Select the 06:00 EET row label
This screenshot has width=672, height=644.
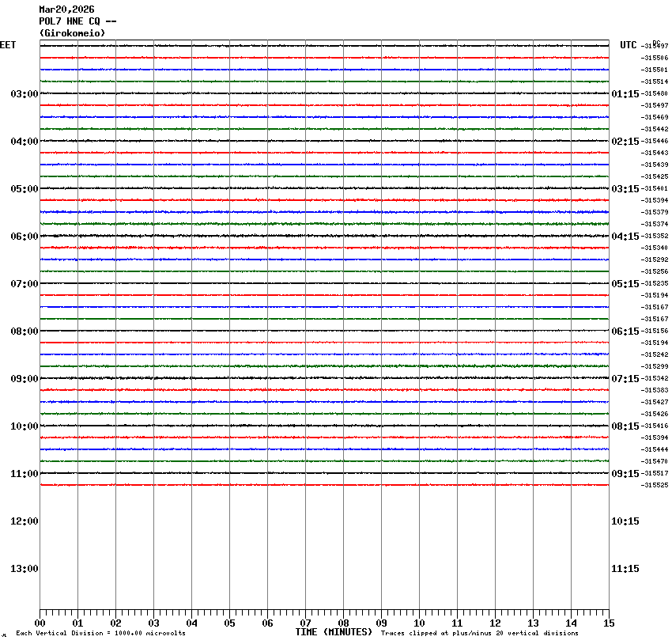[24, 237]
